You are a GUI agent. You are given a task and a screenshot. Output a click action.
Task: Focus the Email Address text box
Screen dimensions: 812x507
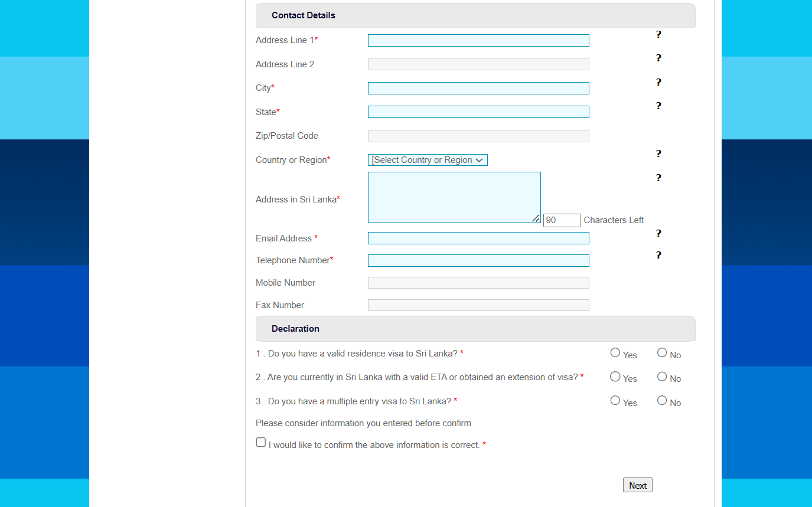coord(478,238)
